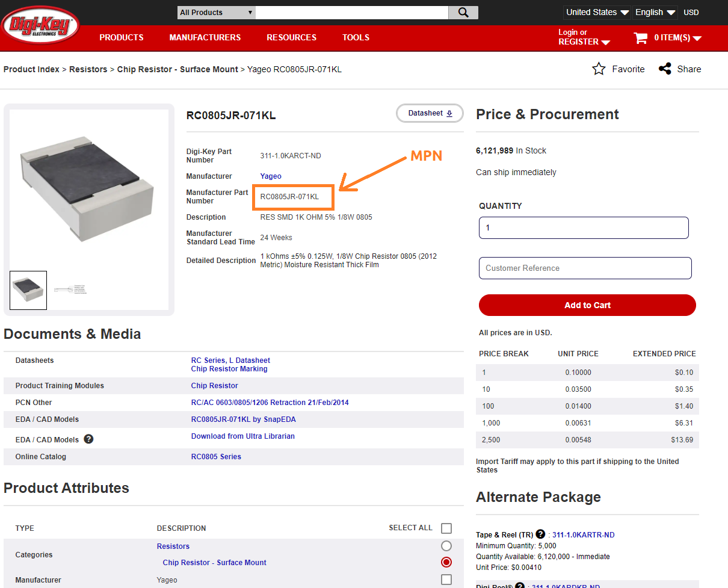Click Chip Resistor - Surface Mount attribute link
This screenshot has width=728, height=588.
coord(215,563)
